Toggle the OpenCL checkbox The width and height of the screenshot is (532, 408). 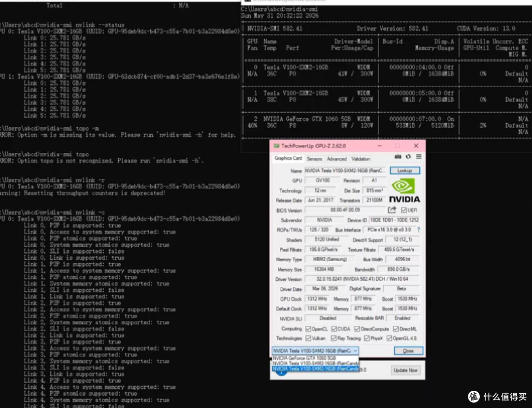click(x=308, y=329)
